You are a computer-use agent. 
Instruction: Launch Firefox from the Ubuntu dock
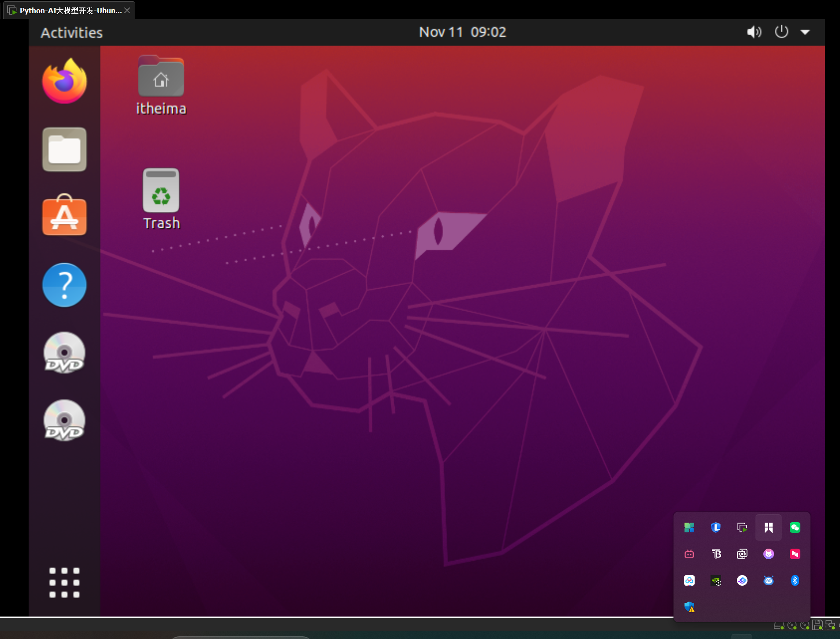[x=64, y=81]
